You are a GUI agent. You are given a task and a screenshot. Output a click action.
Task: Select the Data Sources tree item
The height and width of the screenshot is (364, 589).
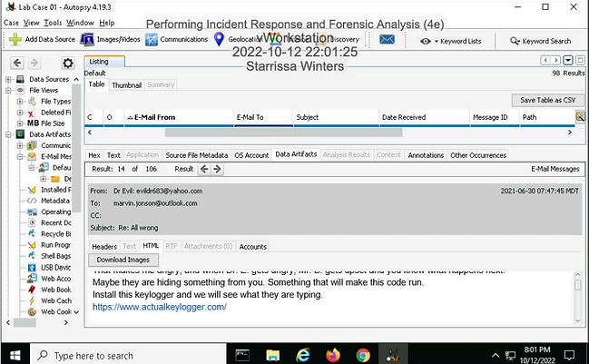[x=49, y=79]
